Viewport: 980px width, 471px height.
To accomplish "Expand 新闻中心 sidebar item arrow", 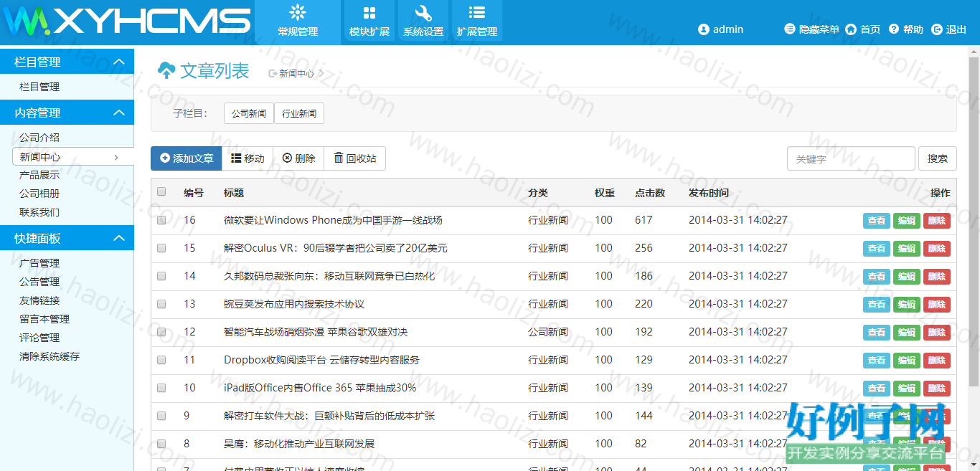I will (x=116, y=157).
